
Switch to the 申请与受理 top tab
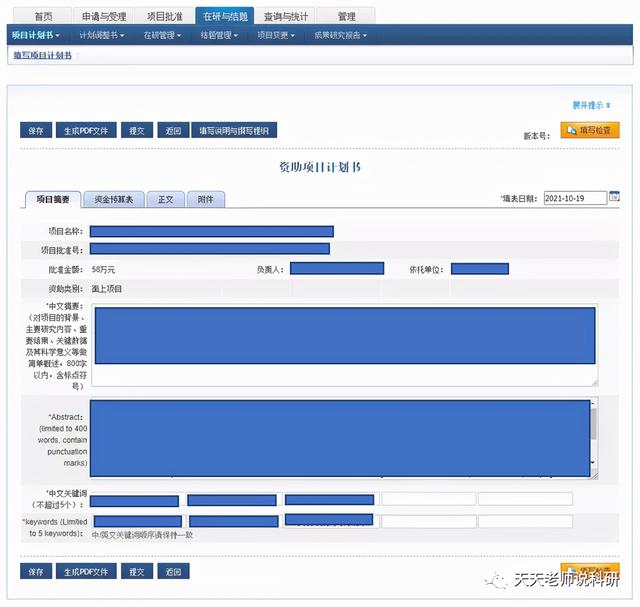point(104,16)
